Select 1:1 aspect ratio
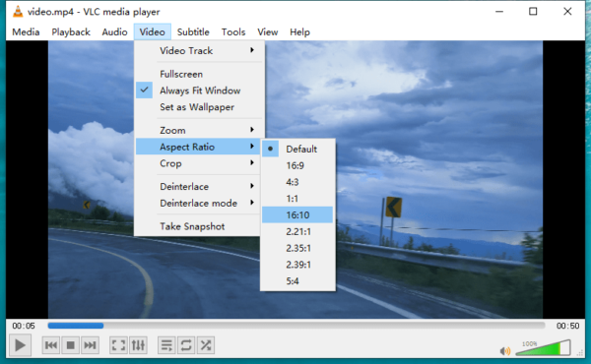 click(x=297, y=199)
